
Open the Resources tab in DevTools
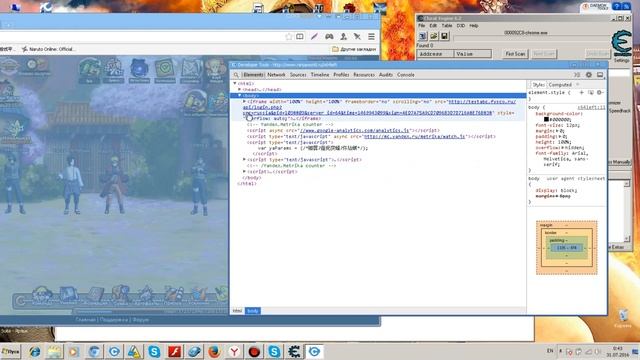364,75
